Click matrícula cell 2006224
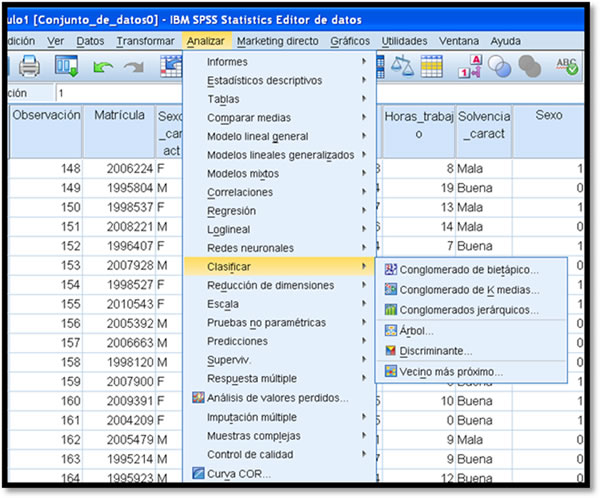Image resolution: width=600 pixels, height=498 pixels. (119, 168)
